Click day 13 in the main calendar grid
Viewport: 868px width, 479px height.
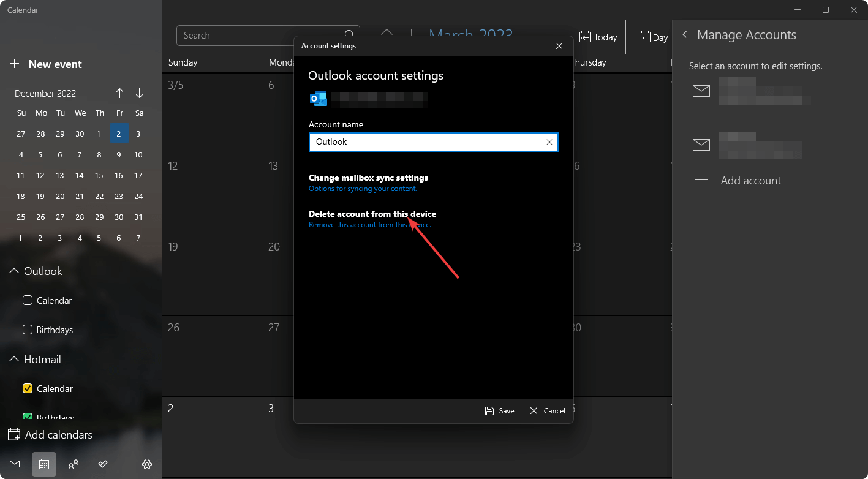click(279, 194)
